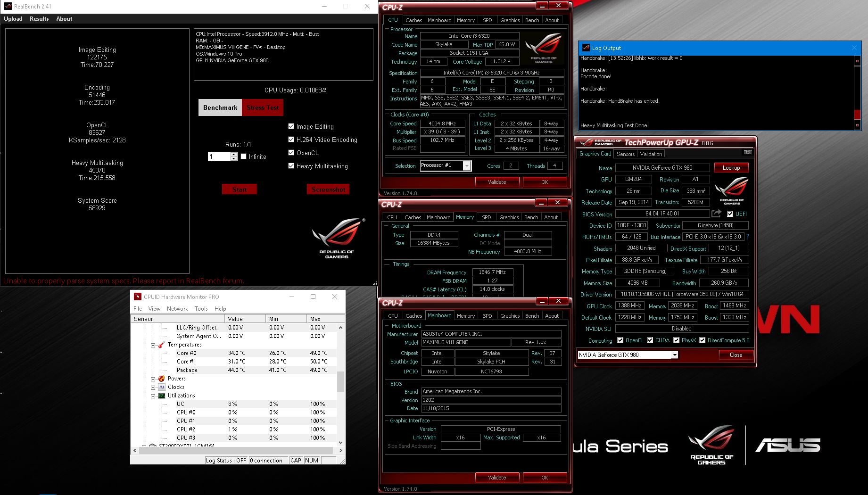The image size is (868, 495).
Task: Close the Log Output window
Action: 854,48
